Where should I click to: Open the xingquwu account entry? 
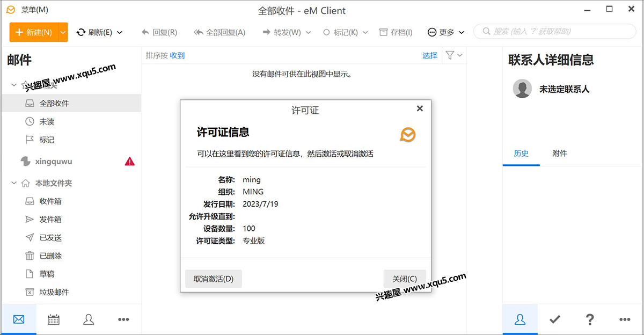point(54,161)
